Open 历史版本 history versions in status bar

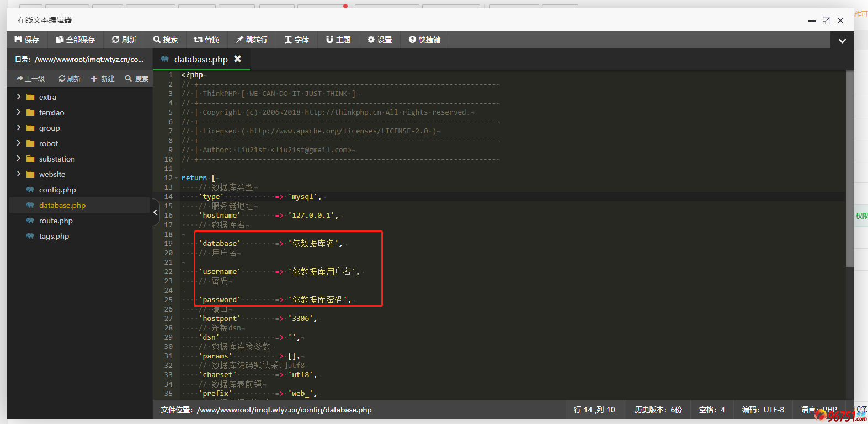(658, 410)
